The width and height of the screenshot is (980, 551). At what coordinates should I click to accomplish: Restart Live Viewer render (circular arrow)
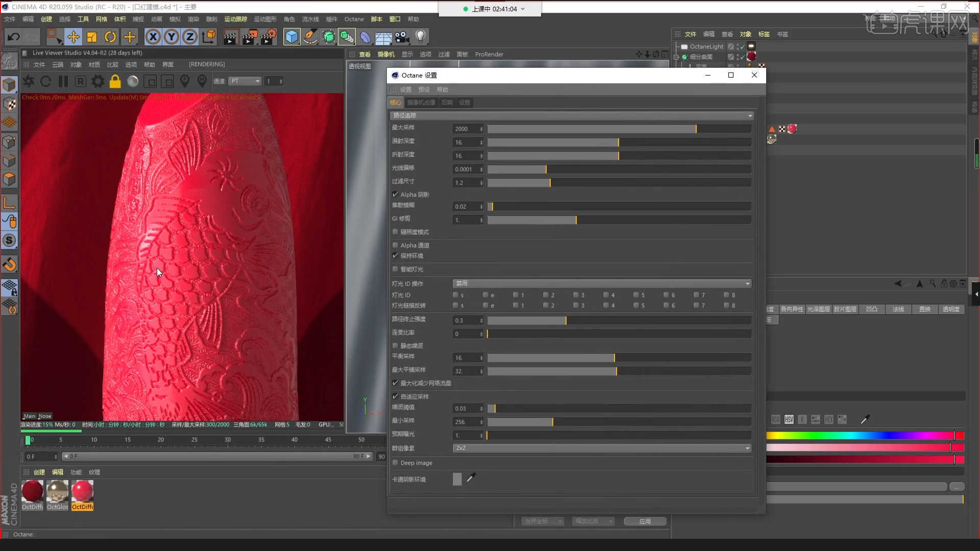(46, 81)
